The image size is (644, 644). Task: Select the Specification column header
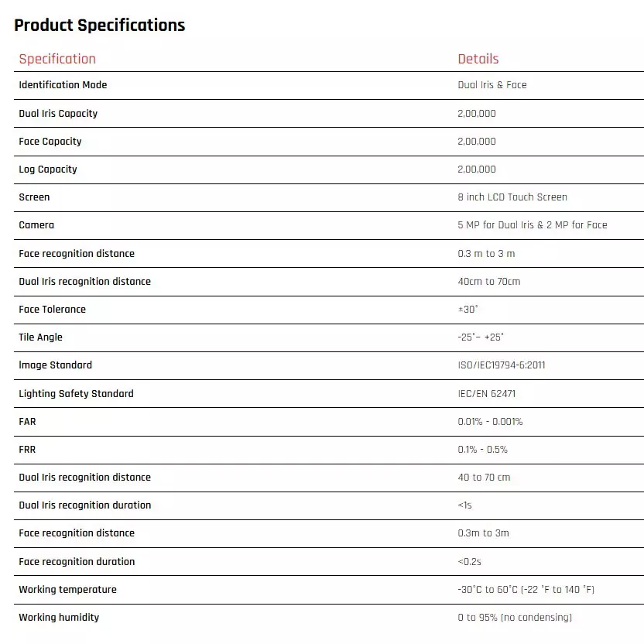[57, 59]
